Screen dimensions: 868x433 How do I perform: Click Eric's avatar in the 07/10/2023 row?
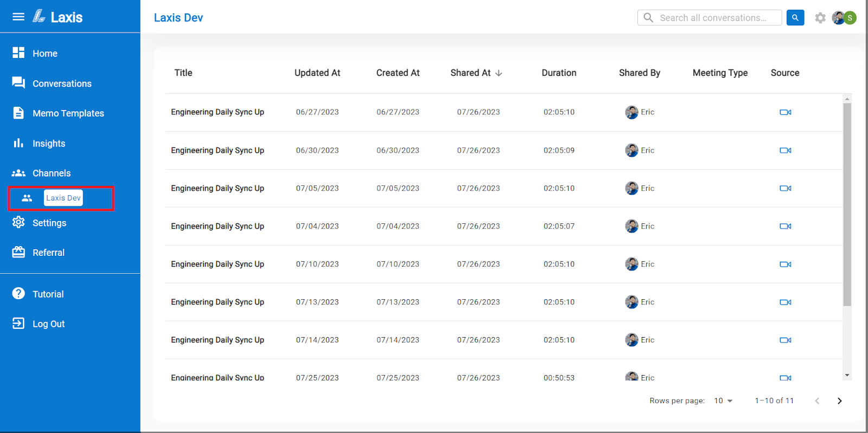631,264
